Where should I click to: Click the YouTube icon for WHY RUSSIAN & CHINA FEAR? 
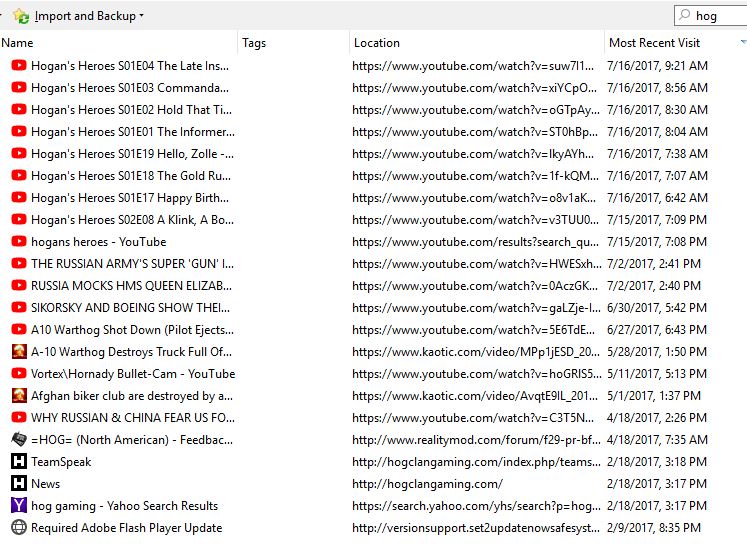[x=19, y=417]
